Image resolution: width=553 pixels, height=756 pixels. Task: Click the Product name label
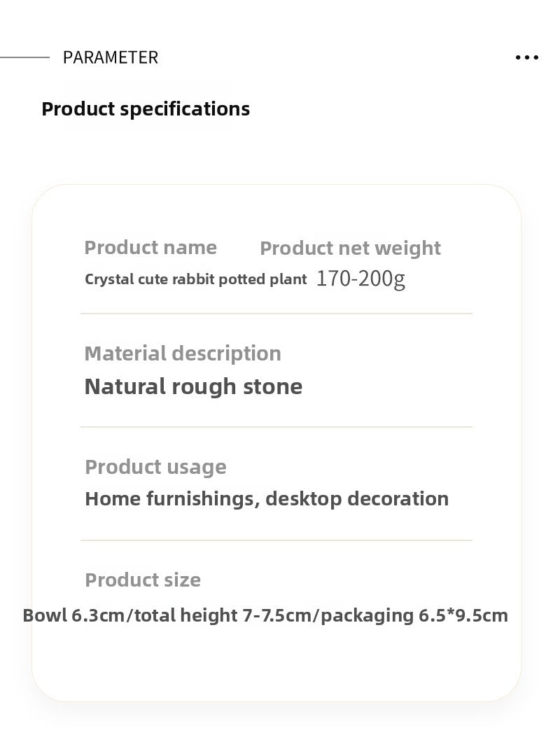pos(150,247)
